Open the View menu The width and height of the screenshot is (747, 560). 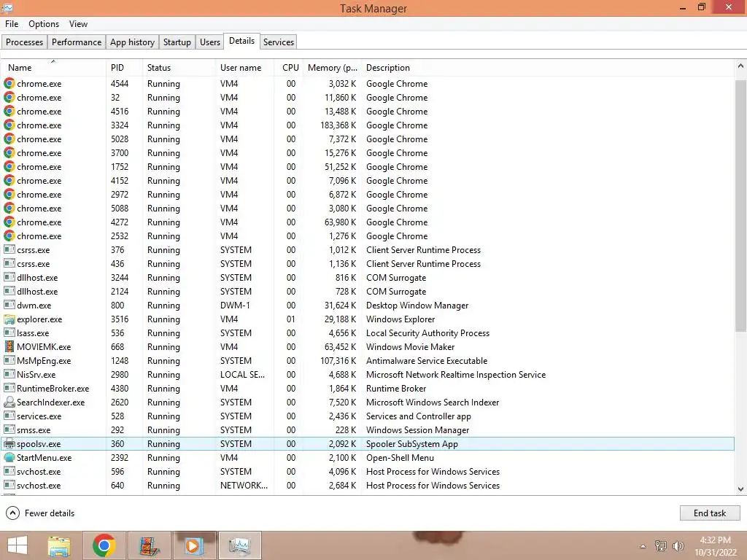[78, 24]
